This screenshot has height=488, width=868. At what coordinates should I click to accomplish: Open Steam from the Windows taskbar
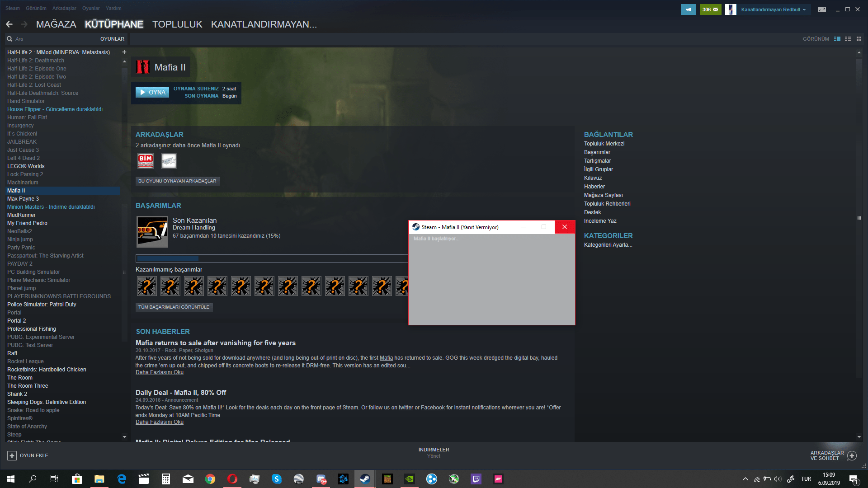click(x=365, y=479)
